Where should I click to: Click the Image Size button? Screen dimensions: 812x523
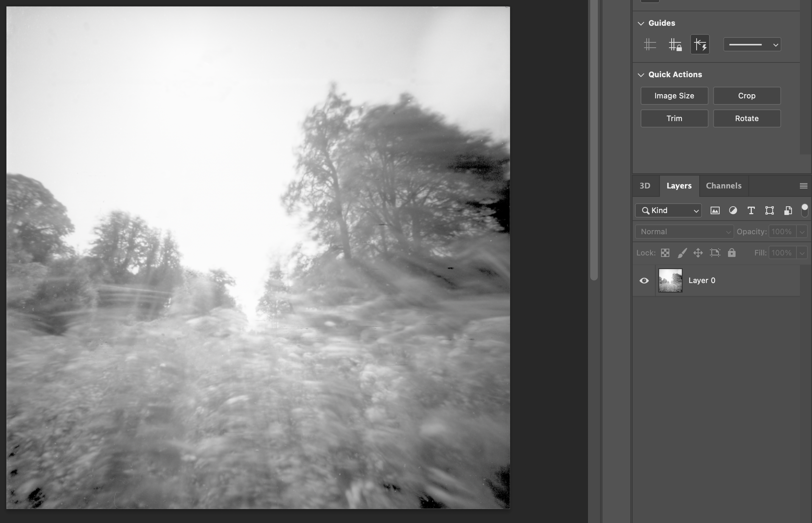point(674,96)
